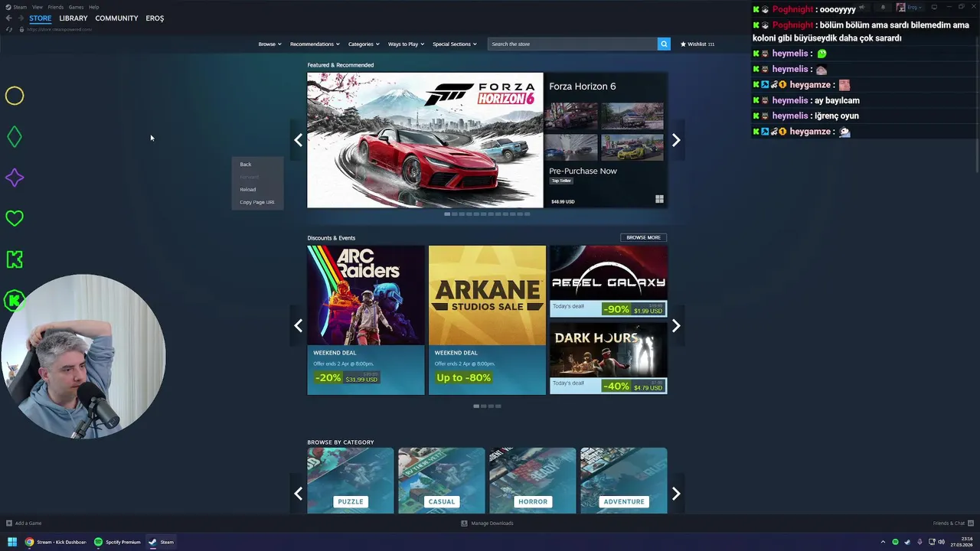
Task: Expand the Ways to Play dropdown
Action: point(406,44)
